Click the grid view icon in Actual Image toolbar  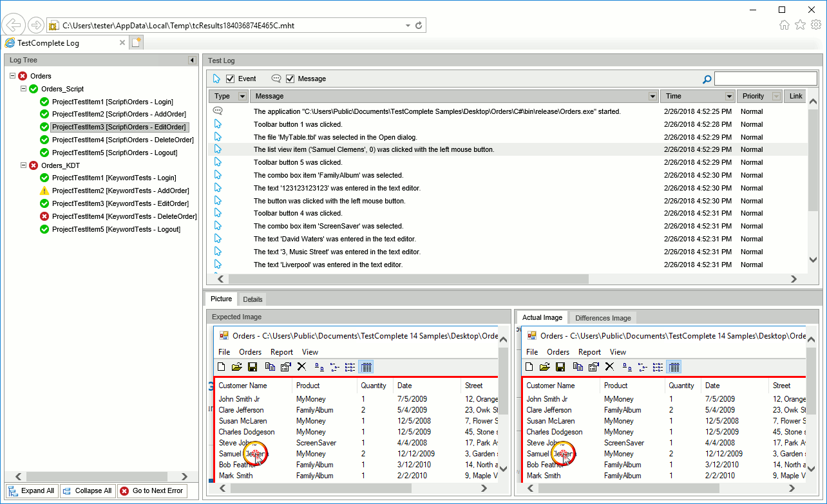click(x=674, y=367)
